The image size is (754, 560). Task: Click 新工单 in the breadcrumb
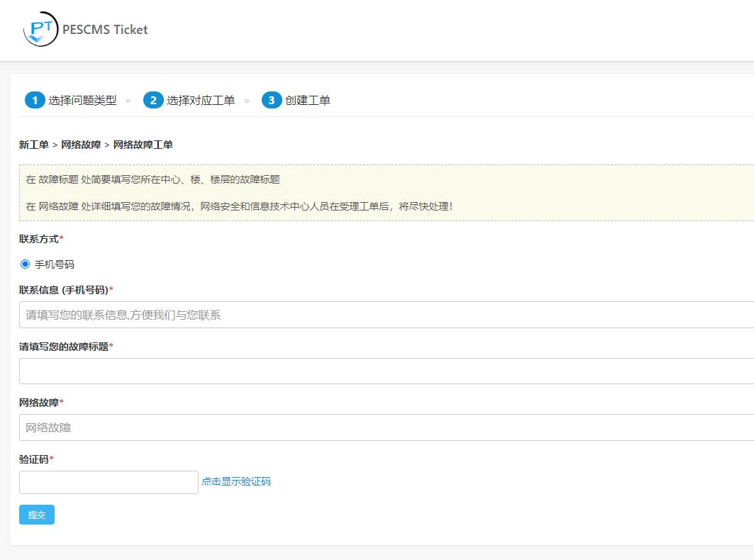[33, 145]
